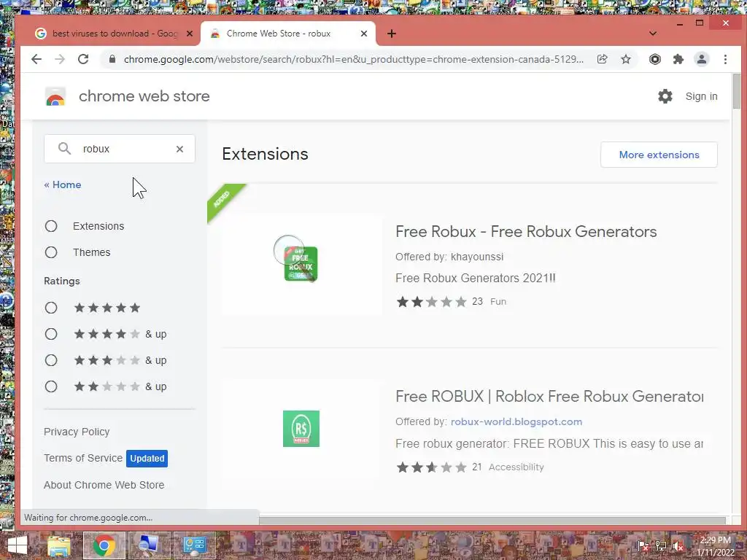The width and height of the screenshot is (747, 560).
Task: Click into the robux search field
Action: 120,149
